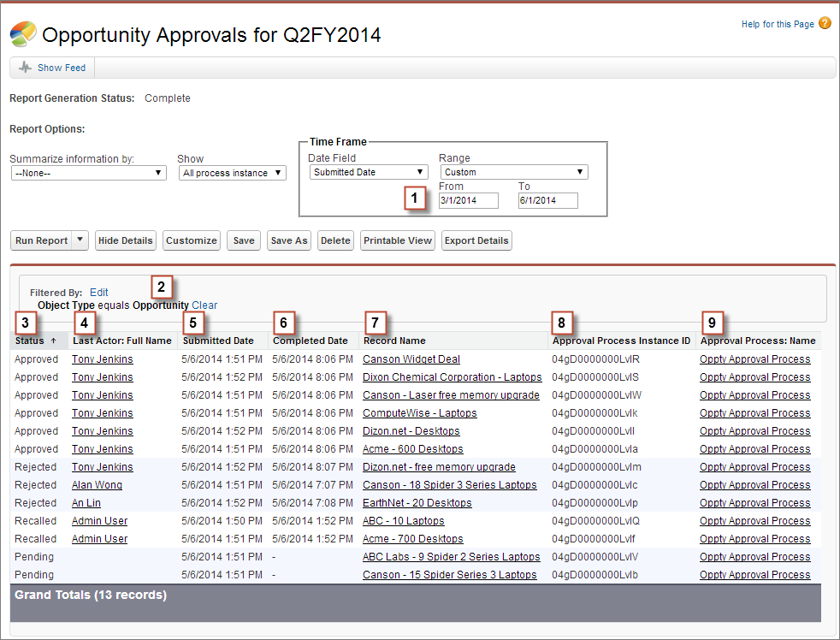Click the Export Details button
The height and width of the screenshot is (640, 840).
[476, 240]
